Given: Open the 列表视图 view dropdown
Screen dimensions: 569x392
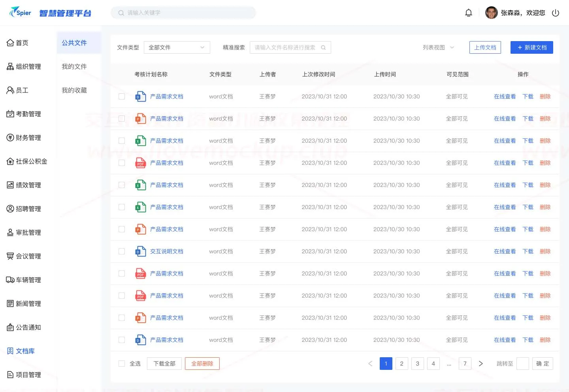Looking at the screenshot, I should [439, 47].
